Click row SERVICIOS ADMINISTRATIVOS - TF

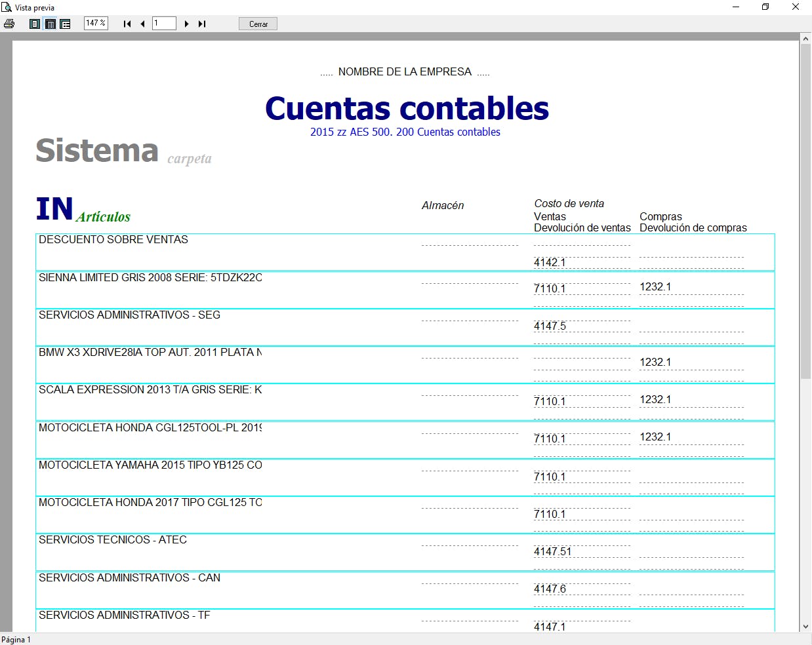click(405, 621)
